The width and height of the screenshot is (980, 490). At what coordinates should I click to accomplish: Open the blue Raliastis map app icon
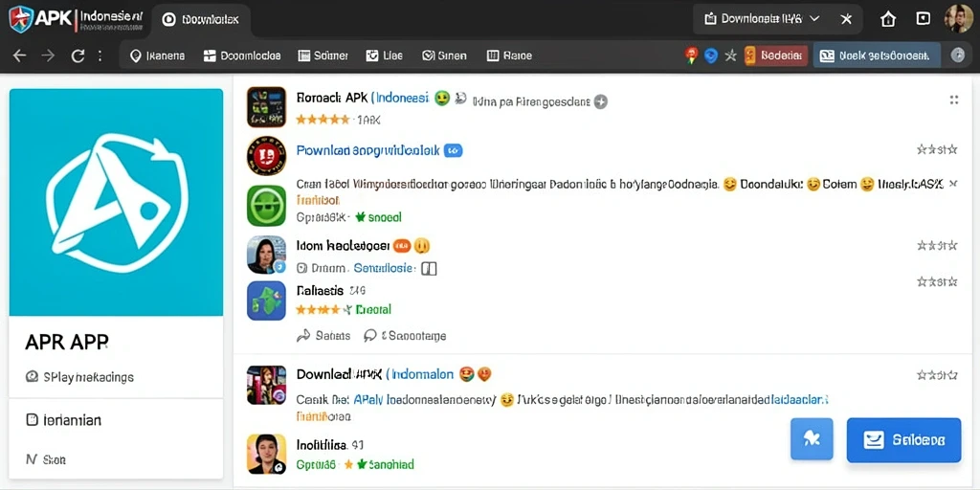[266, 301]
